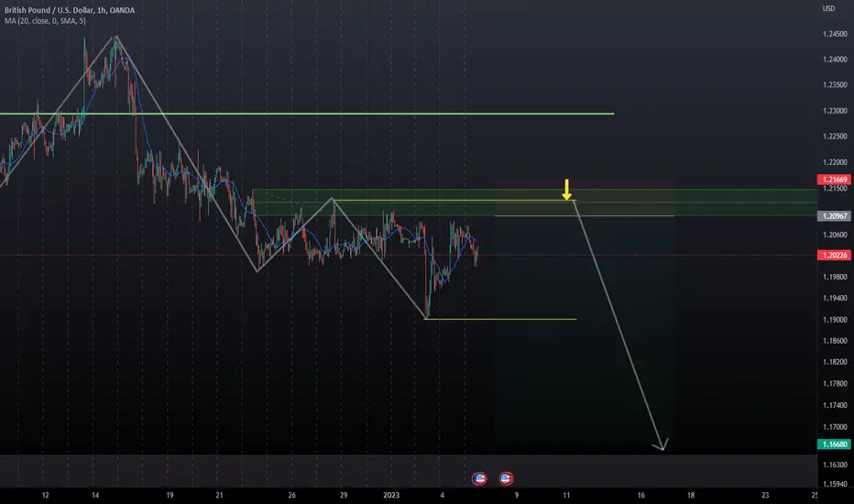This screenshot has height=504, width=854.
Task: Click the red 1.20226 current price tag
Action: click(x=834, y=255)
